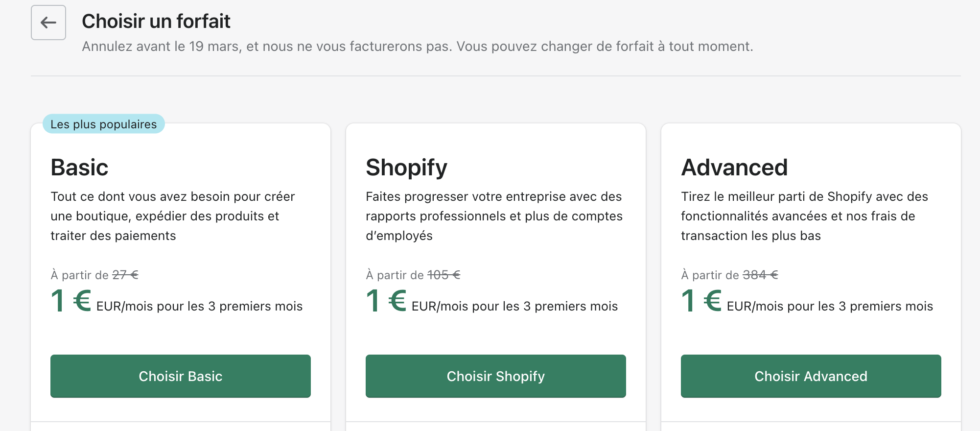Click the back arrow button
Screen dimensions: 980x431
[x=48, y=23]
